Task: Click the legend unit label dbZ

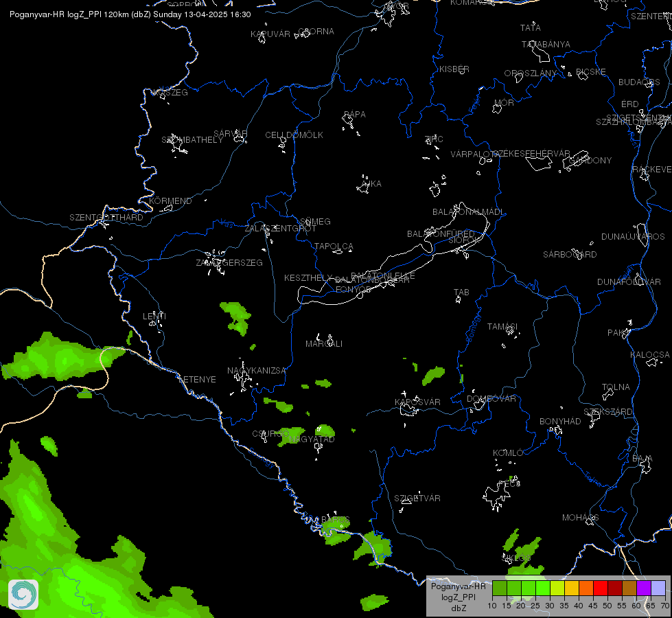Action: coord(458,608)
